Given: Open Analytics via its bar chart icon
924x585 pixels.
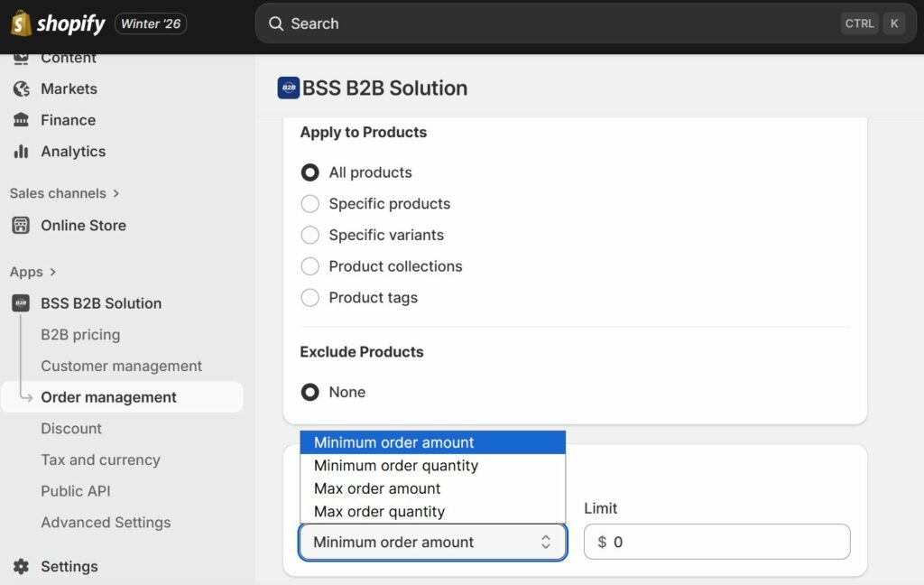Looking at the screenshot, I should tap(22, 152).
